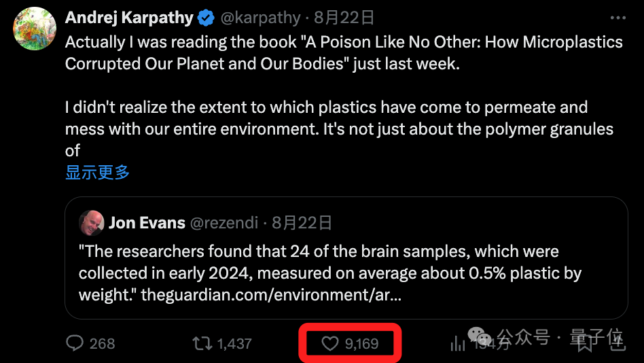
Task: Open the quoted tweet about brain samples
Action: tap(346, 258)
